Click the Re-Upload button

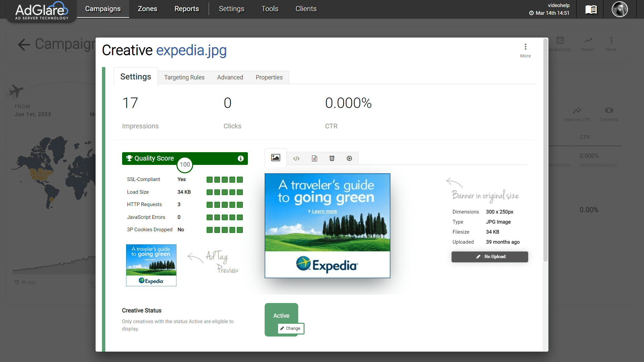pyautogui.click(x=489, y=257)
